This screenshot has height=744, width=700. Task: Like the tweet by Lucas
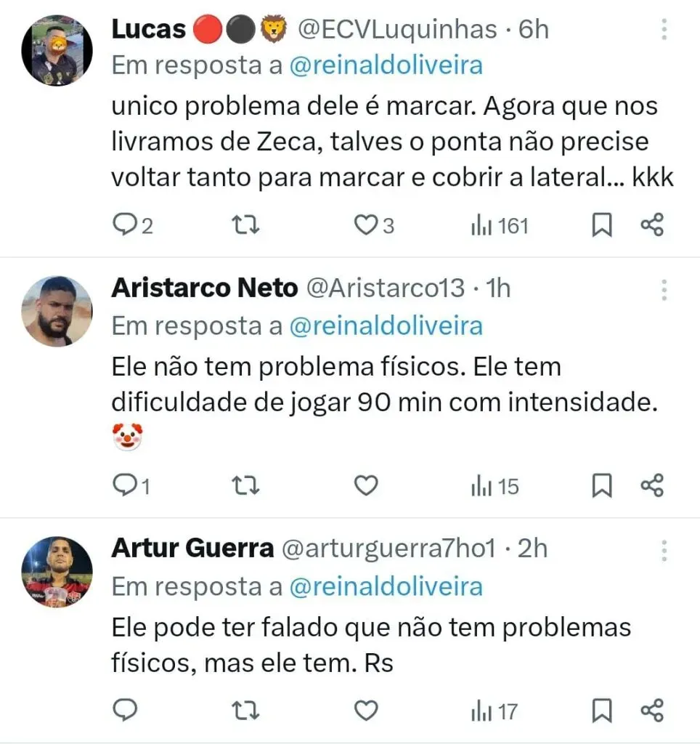365,226
